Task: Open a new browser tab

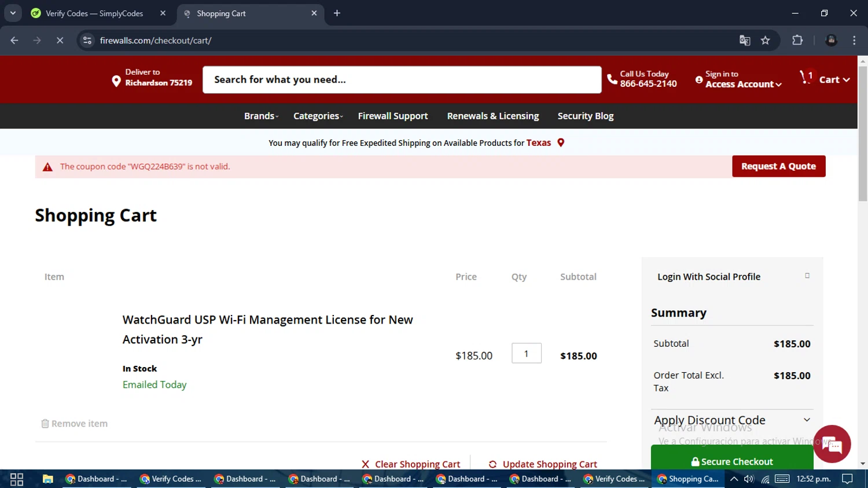Action: [x=337, y=13]
